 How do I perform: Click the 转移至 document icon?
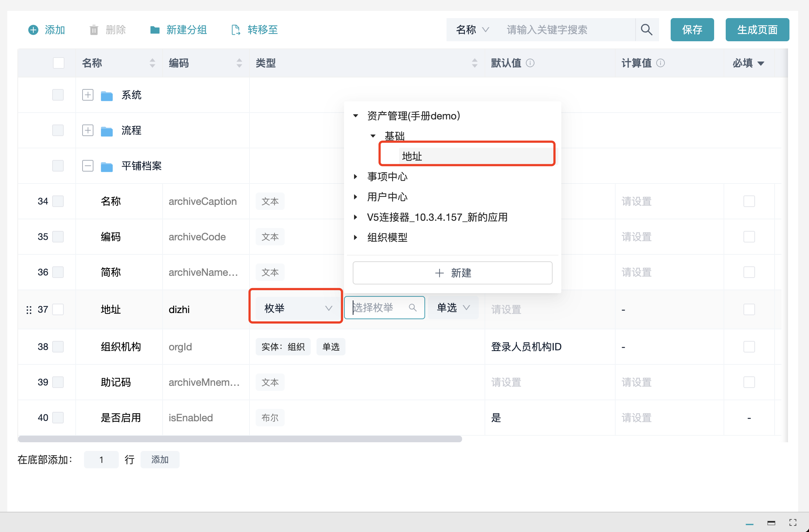pos(236,30)
